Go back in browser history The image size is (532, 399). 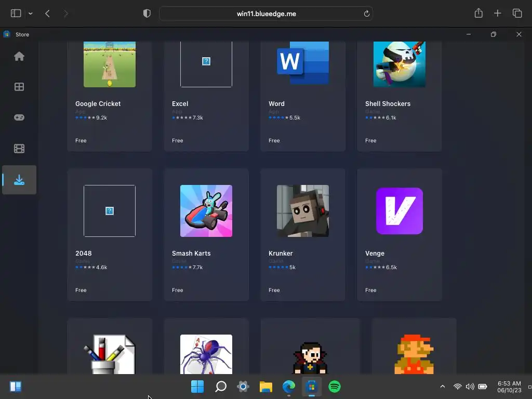coord(47,14)
